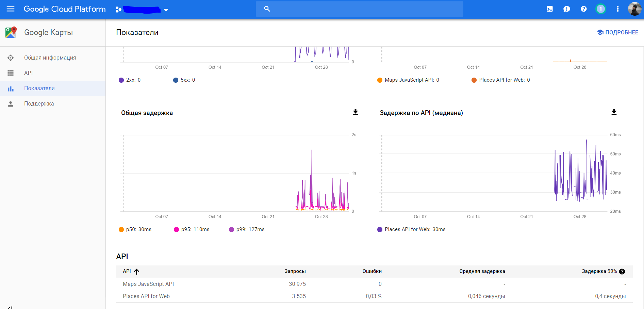Open notifications badge showing 1
Screen dimensions: 644x309
(x=601, y=9)
